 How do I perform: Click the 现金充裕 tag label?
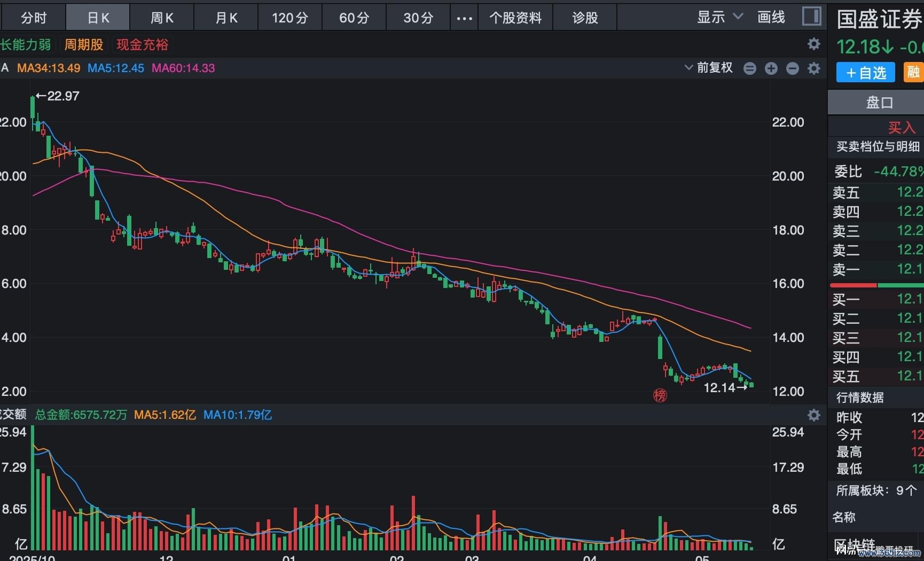(142, 44)
